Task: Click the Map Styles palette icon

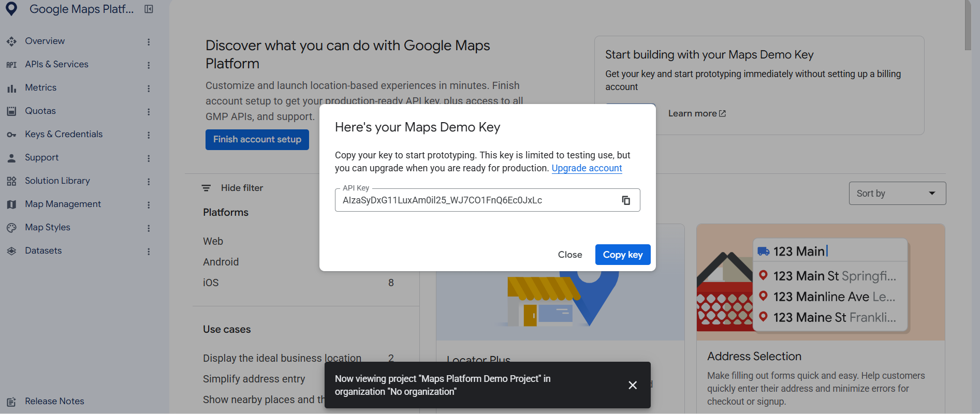Action: click(x=11, y=228)
